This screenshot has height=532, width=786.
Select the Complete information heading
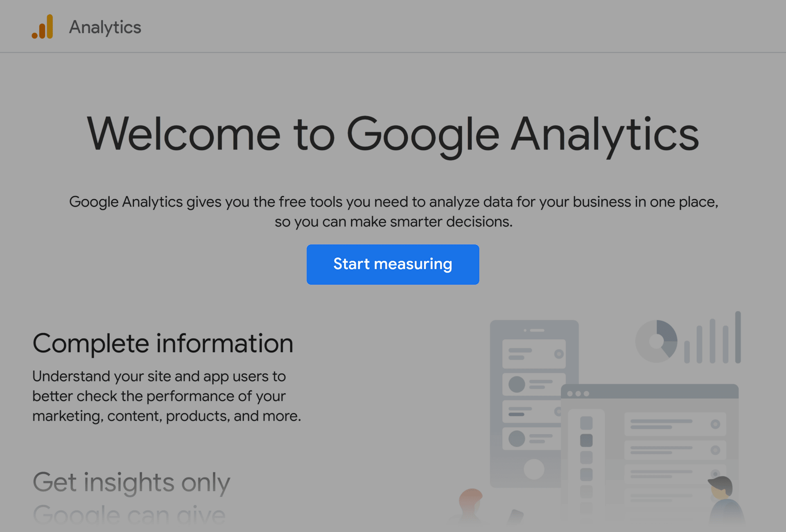point(163,343)
